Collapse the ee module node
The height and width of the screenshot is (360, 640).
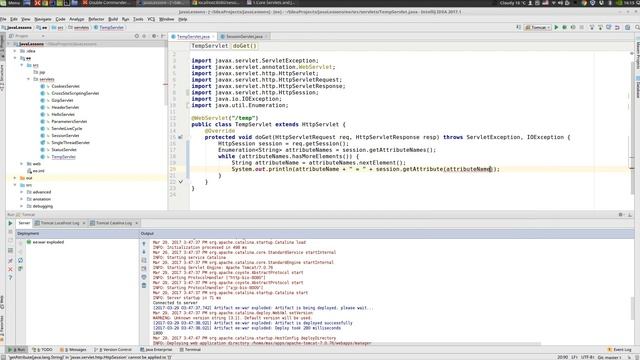[15, 58]
